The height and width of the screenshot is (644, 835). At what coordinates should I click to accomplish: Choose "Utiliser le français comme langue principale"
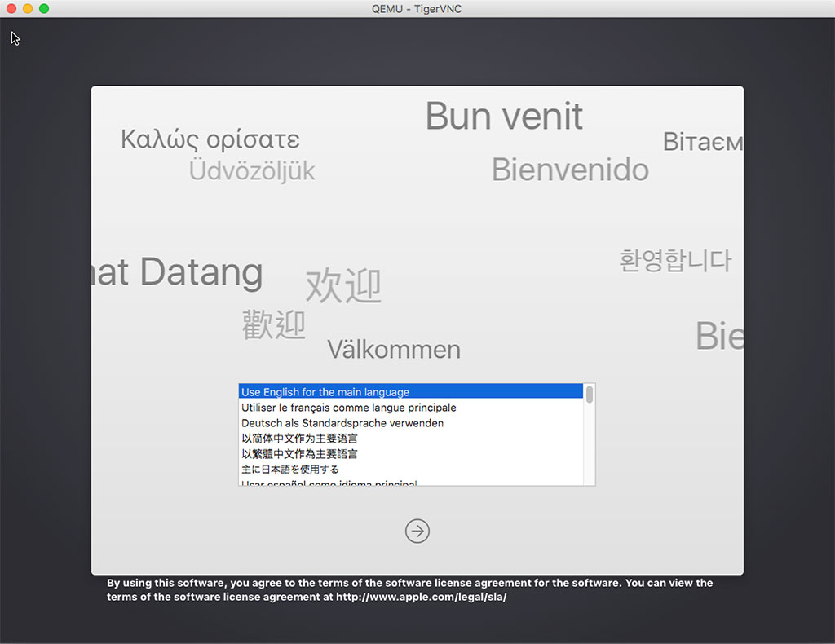point(411,407)
